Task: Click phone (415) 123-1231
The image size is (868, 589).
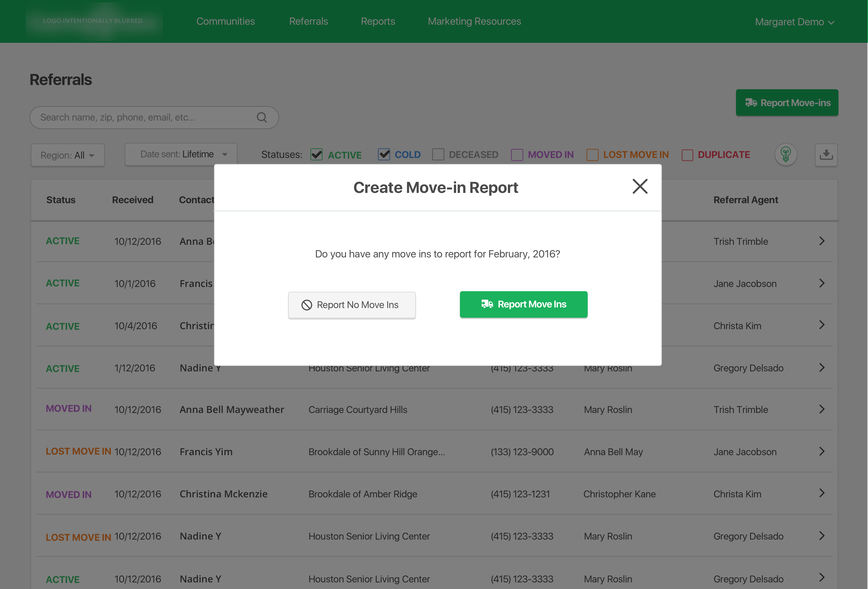Action: (x=520, y=494)
